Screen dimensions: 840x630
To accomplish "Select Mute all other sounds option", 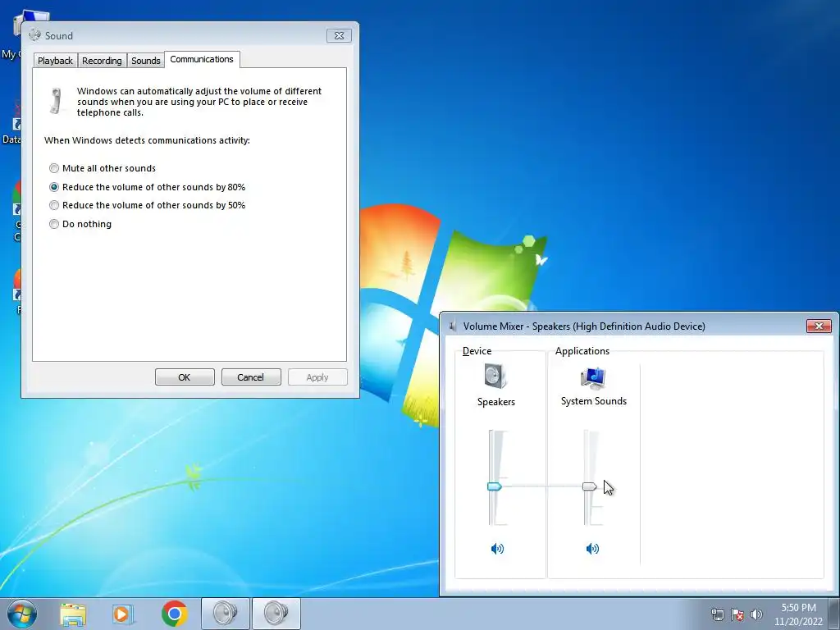I will click(x=103, y=168).
